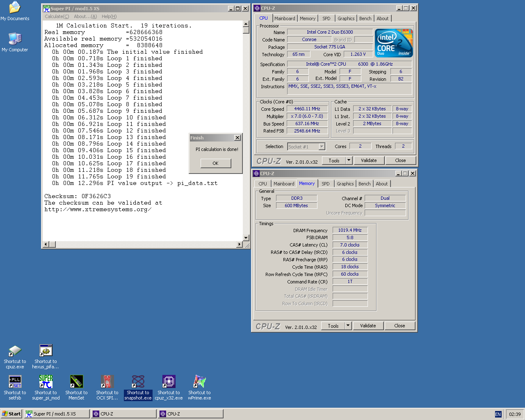525x420 pixels.
Task: Activate the second CPU-Z taskbar button
Action: tap(191, 414)
